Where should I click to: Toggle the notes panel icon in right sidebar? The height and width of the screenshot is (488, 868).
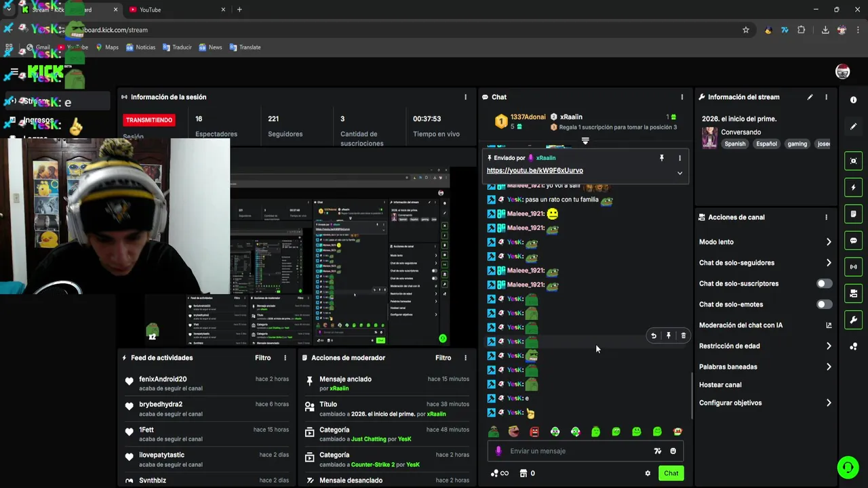pyautogui.click(x=853, y=214)
